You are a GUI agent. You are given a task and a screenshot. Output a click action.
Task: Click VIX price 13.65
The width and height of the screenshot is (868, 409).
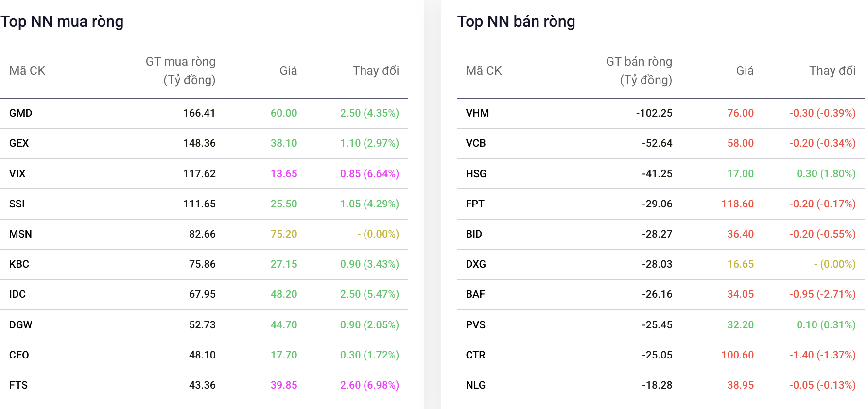(284, 174)
